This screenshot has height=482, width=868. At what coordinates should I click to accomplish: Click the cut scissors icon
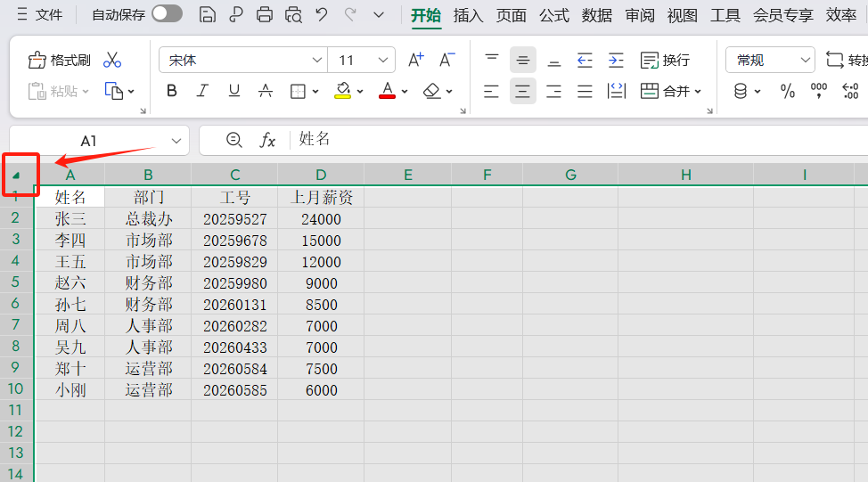(112, 60)
